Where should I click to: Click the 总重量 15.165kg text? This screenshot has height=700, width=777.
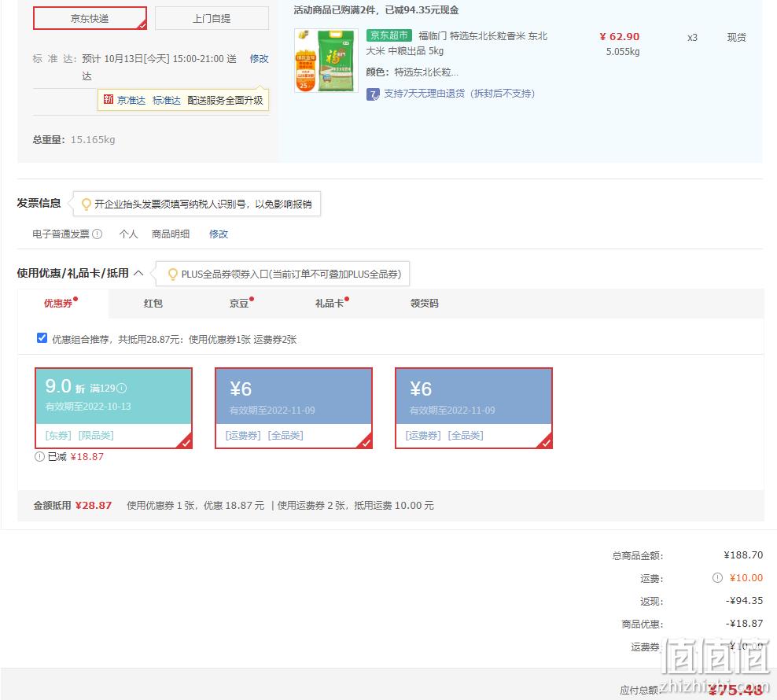click(x=74, y=140)
